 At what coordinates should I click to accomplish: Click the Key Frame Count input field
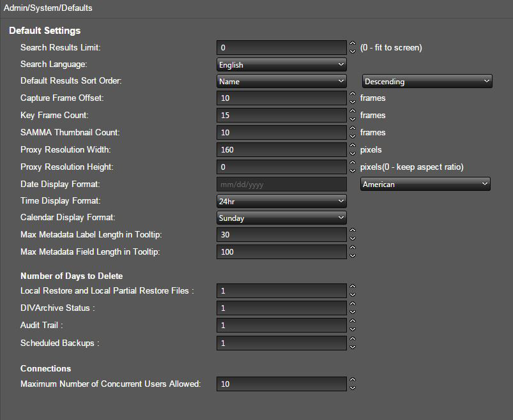(281, 115)
